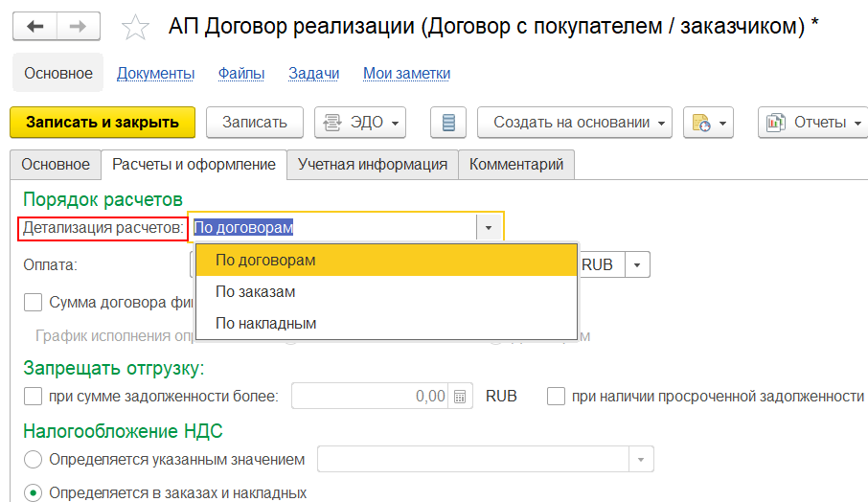Open the Документы link

click(x=155, y=73)
